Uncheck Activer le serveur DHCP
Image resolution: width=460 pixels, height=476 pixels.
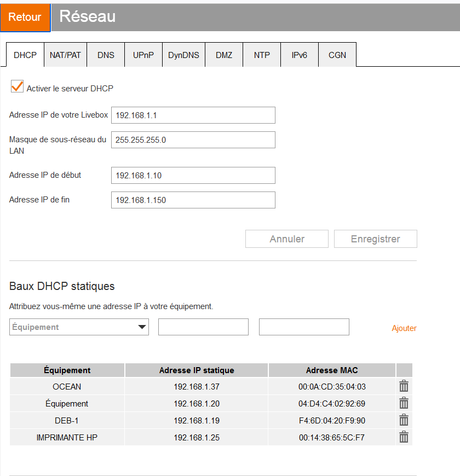coord(17,86)
